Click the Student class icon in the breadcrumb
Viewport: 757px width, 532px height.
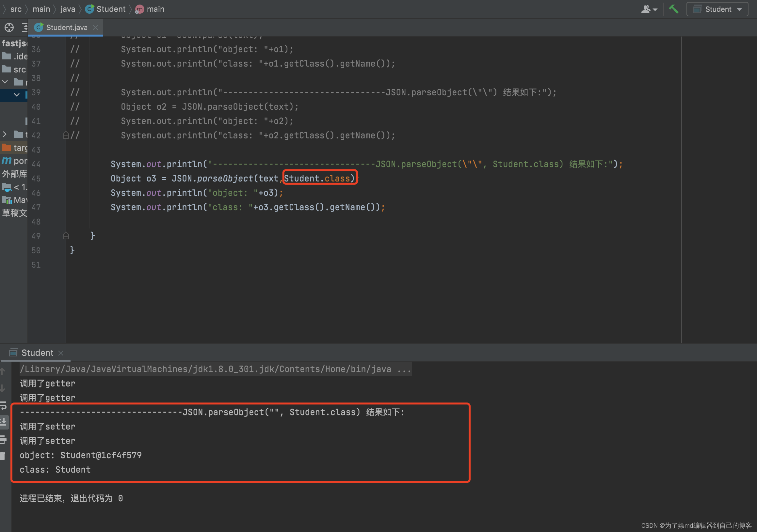click(89, 9)
